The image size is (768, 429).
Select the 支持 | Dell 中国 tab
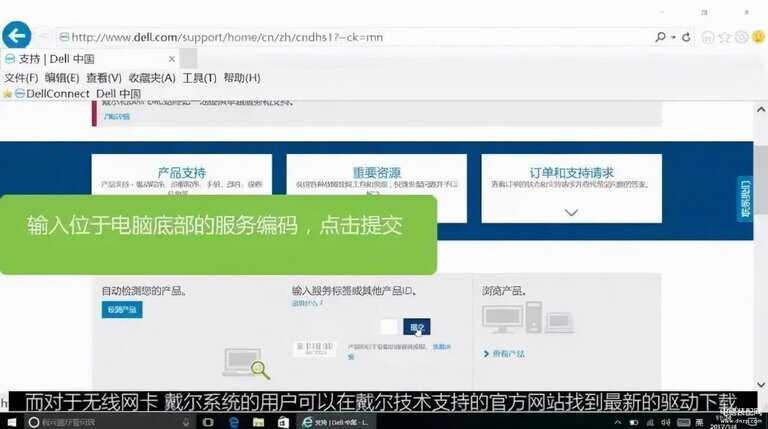[x=88, y=59]
